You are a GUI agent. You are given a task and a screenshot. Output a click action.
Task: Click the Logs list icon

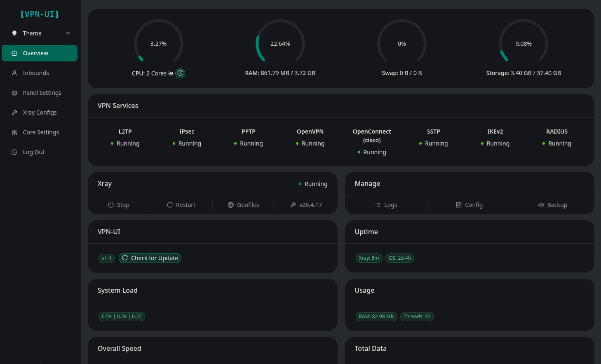click(378, 205)
